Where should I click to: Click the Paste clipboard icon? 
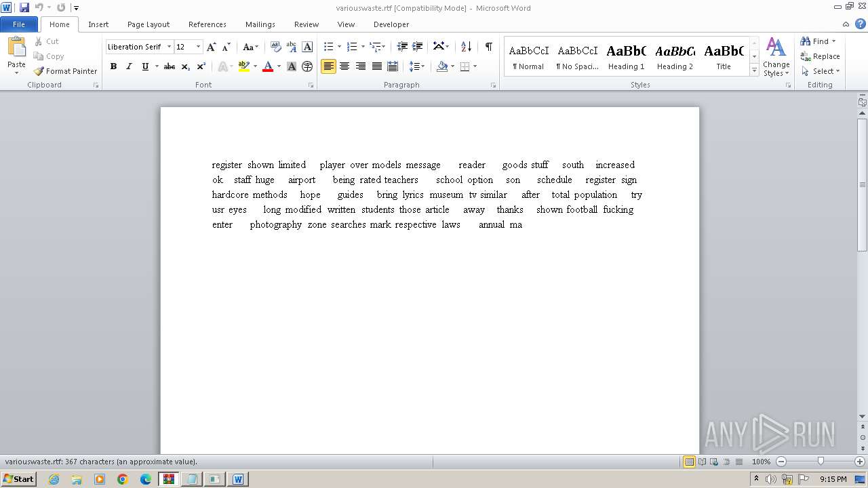16,47
